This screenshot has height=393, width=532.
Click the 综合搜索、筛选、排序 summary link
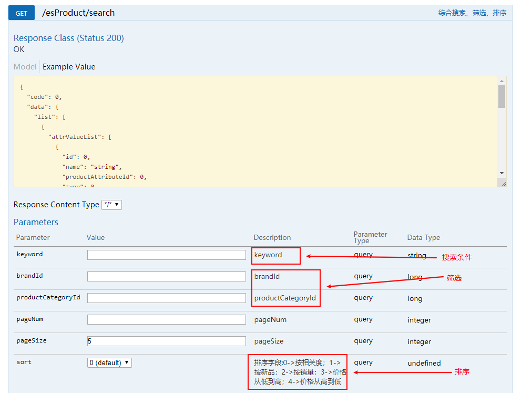tap(472, 13)
